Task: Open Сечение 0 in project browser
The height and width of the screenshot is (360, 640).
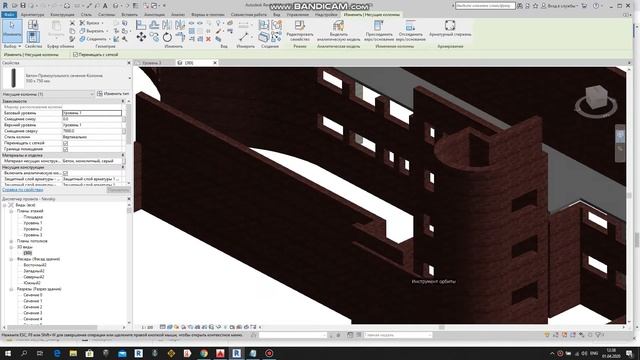Action: coord(33,295)
